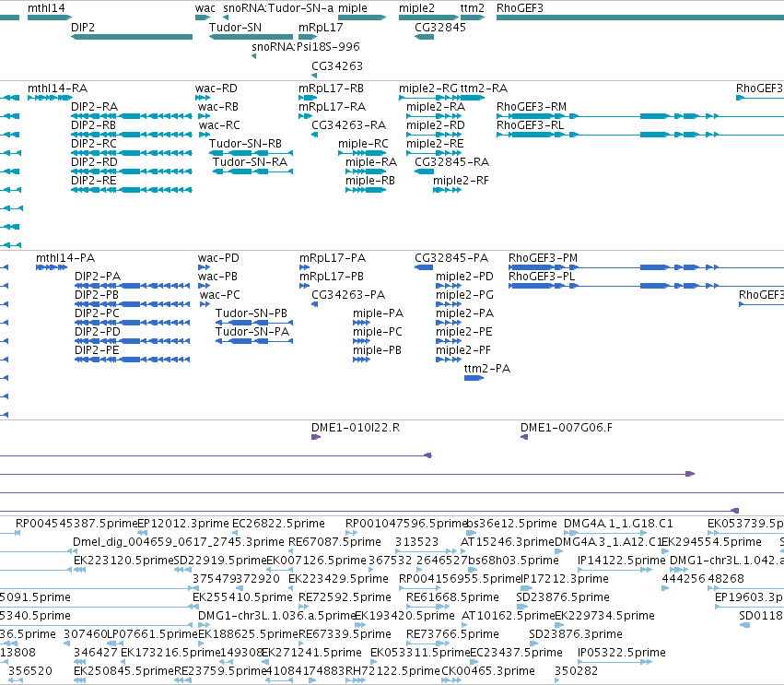
Task: Click the DIP2-RE transcript label
Action: click(93, 180)
